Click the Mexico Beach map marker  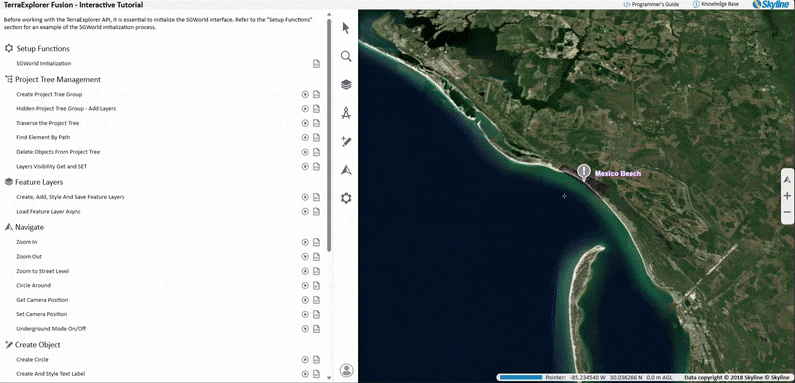click(x=584, y=172)
